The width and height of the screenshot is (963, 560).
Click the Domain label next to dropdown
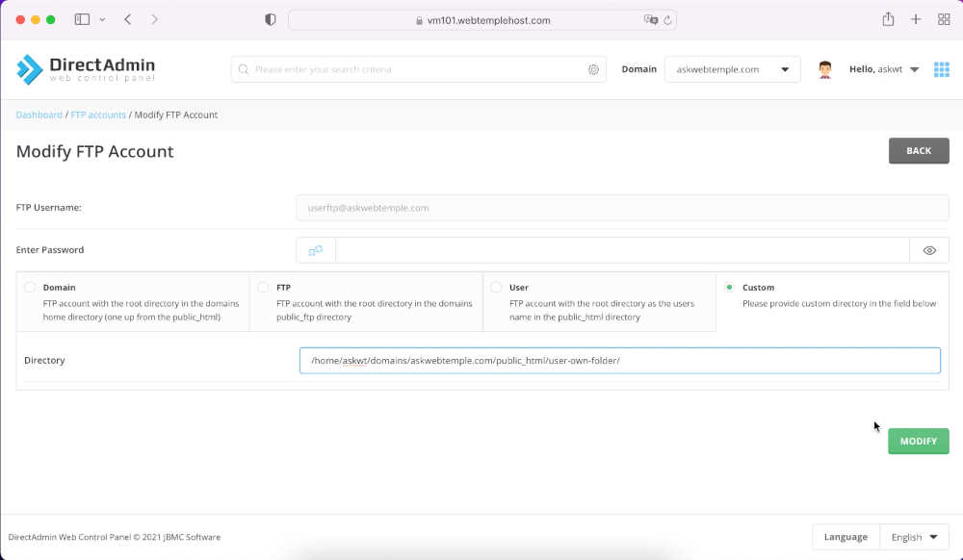point(638,69)
